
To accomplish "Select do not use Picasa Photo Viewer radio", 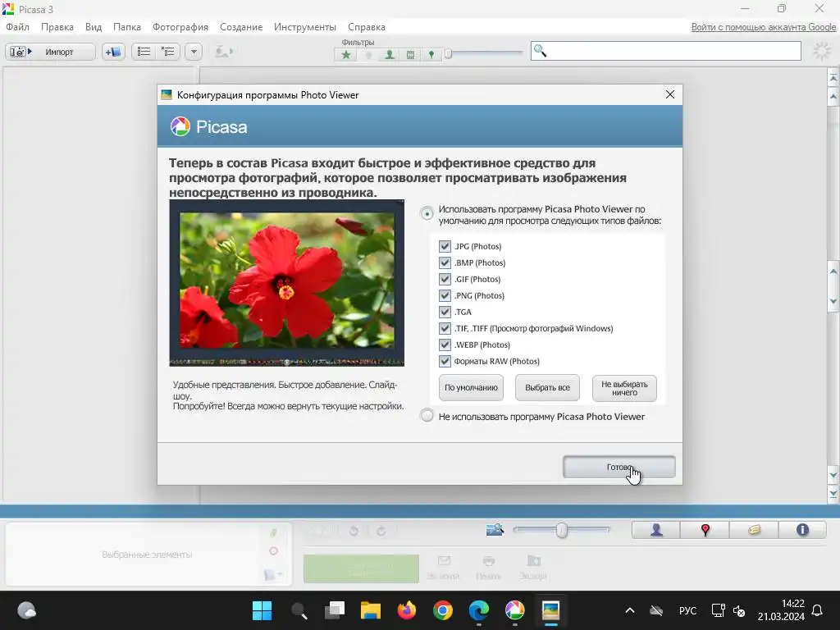I will pos(427,416).
